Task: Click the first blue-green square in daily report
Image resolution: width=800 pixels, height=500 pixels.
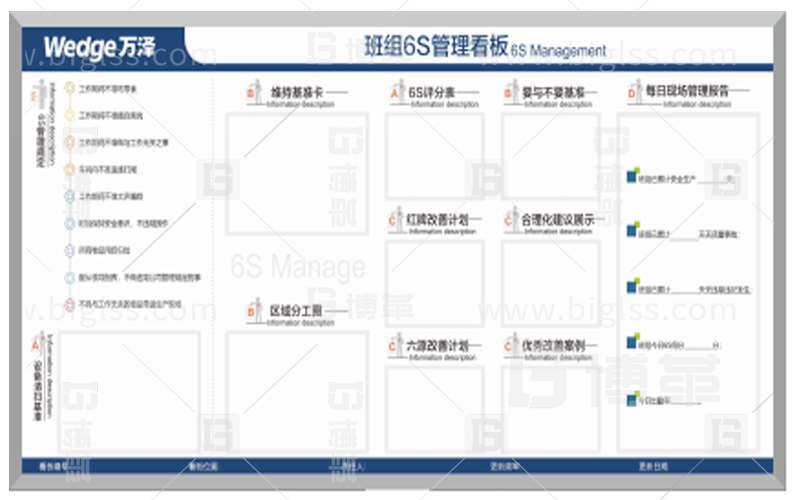Action: [x=631, y=178]
